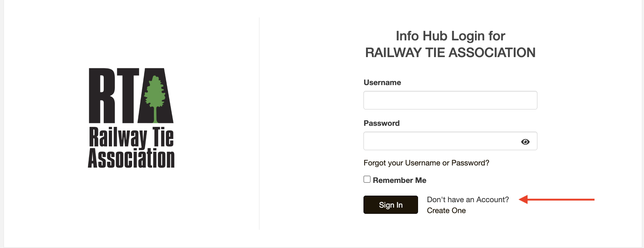This screenshot has width=644, height=248.
Task: Click the vertical divider beside the logo
Action: point(259,124)
